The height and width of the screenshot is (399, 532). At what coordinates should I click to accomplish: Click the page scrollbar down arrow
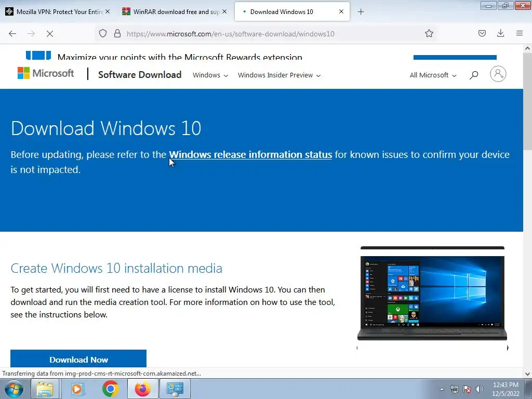tap(528, 374)
